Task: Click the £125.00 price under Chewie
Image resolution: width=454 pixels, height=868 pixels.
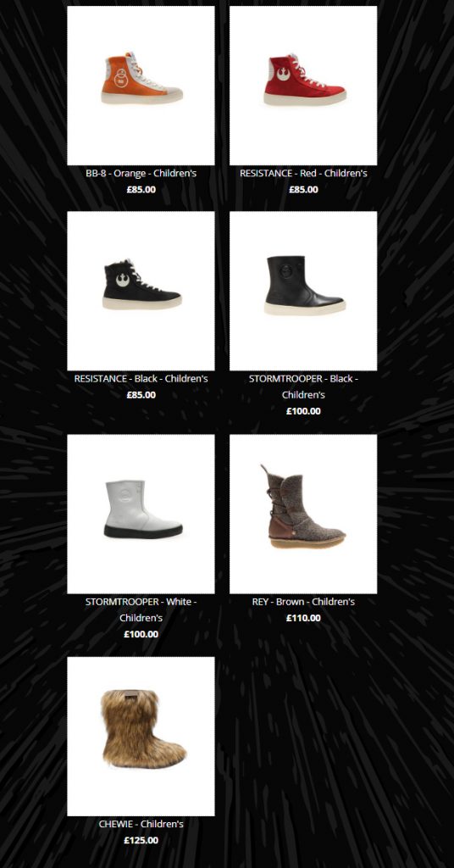Action: click(x=141, y=840)
